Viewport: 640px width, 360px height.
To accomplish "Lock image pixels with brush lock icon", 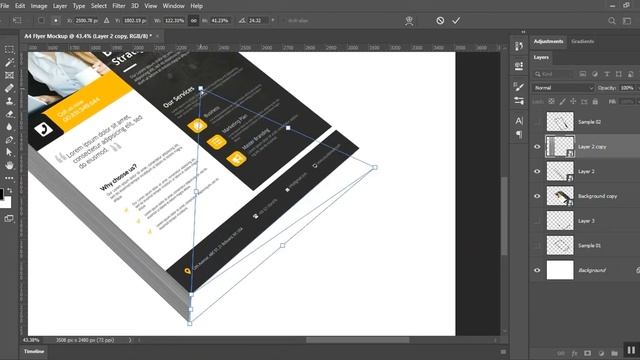I will point(562,101).
